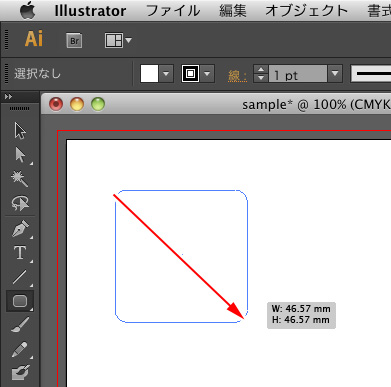This screenshot has height=387, width=391.
Task: Select the Pencil tool
Action: pyautogui.click(x=20, y=349)
